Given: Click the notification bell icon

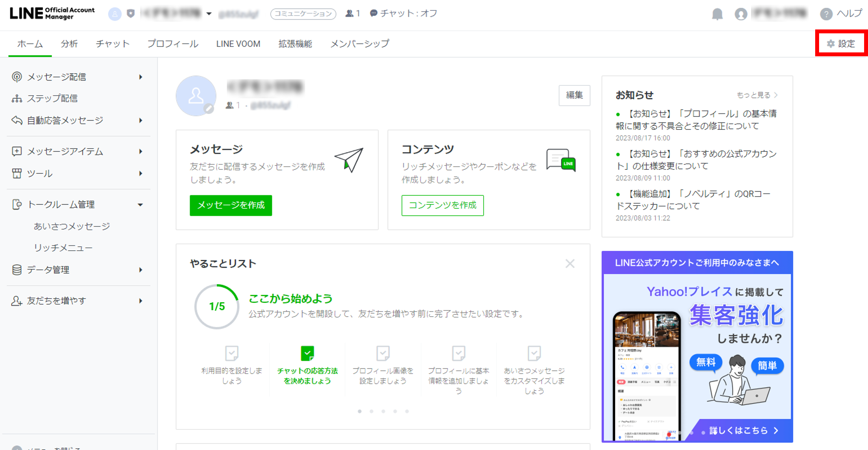Looking at the screenshot, I should pyautogui.click(x=717, y=14).
